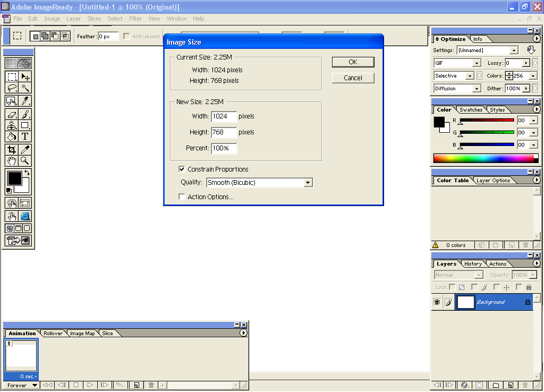Select the Magic Wand tool
Viewport: 544px width, 392px height.
coord(25,88)
